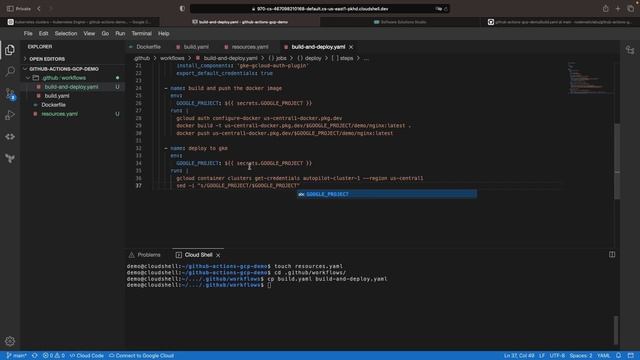Image resolution: width=640 pixels, height=360 pixels.
Task: Open the Explorer view in activity bar
Action: [x=10, y=50]
